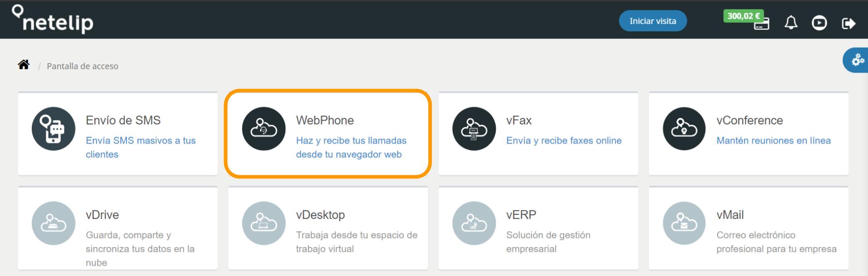The image size is (868, 276).
Task: Open the vMail title
Action: (x=730, y=215)
